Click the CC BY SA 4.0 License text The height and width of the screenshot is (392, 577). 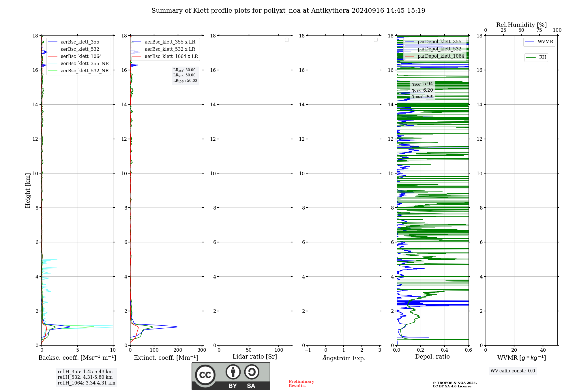click(452, 387)
